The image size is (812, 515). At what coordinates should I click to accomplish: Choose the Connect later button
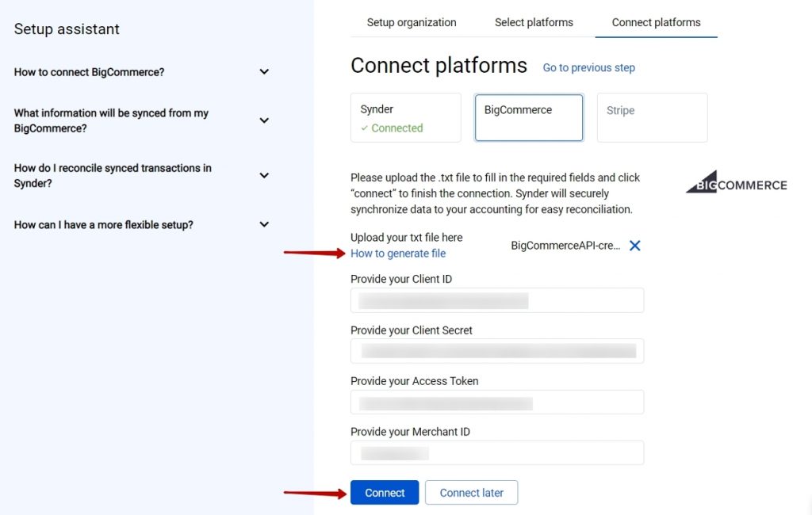[471, 492]
